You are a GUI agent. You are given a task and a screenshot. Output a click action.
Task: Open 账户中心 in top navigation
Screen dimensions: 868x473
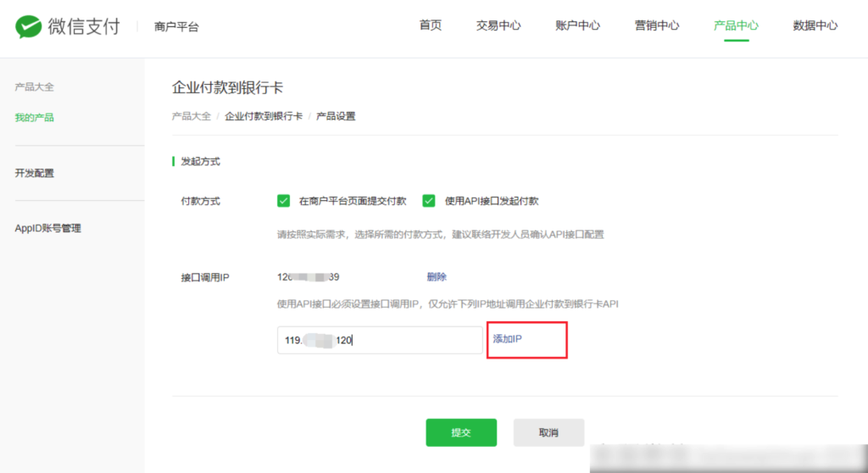(577, 25)
